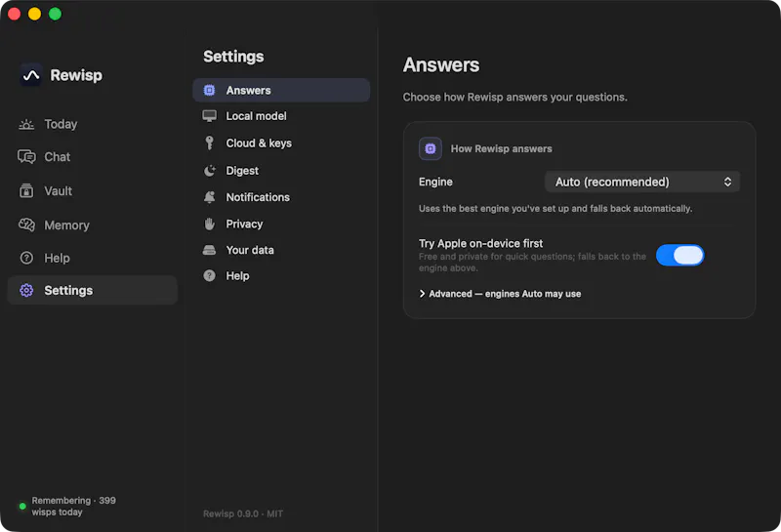Open the Engine dropdown menu
Image resolution: width=781 pixels, height=532 pixels.
642,182
